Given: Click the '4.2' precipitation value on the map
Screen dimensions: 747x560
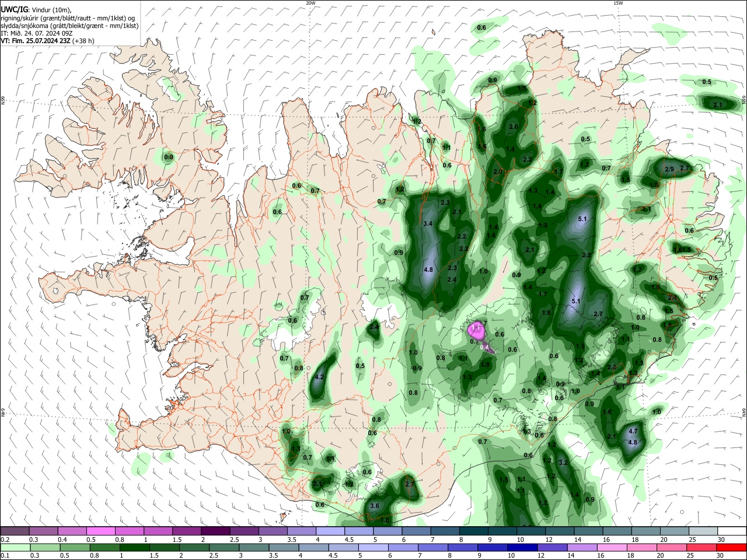Looking at the screenshot, I should (x=319, y=377).
